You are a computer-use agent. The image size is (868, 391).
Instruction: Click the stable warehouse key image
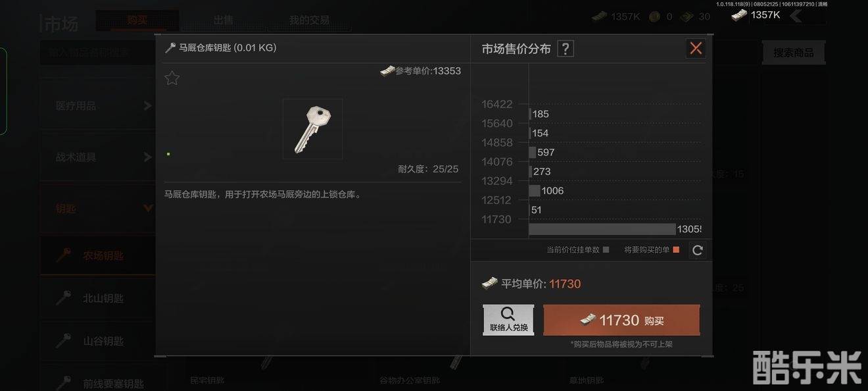(x=313, y=129)
